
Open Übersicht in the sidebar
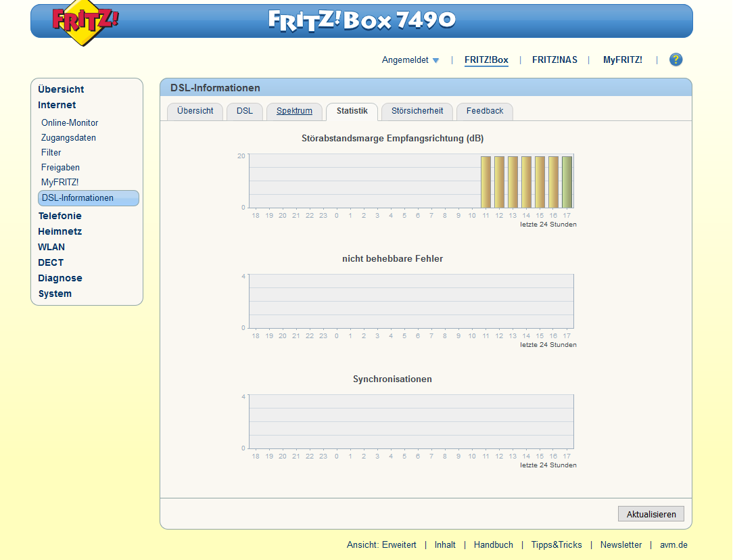[61, 89]
